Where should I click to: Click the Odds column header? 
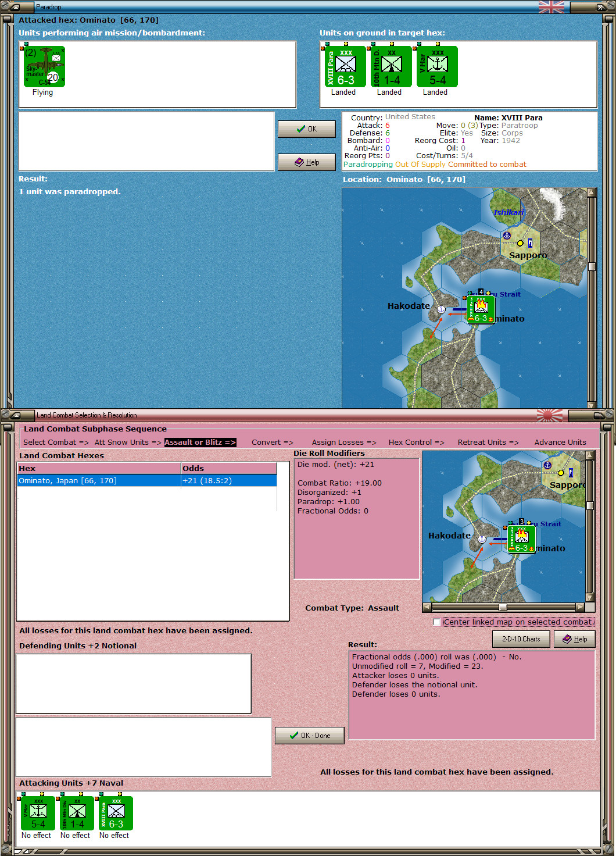coord(229,469)
